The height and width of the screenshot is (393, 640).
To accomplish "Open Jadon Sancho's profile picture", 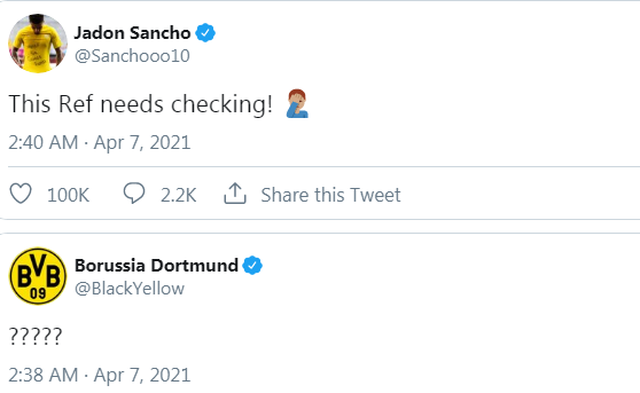I will 38,43.
